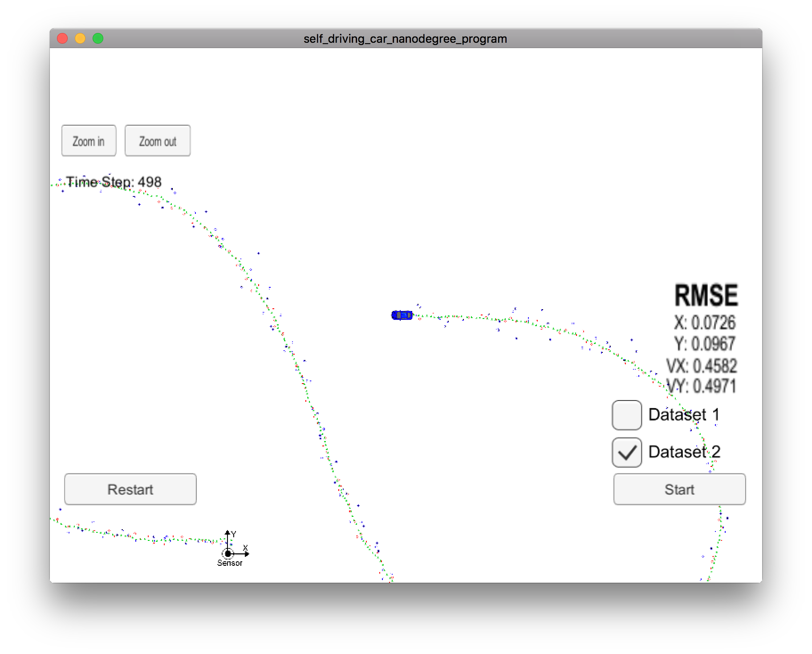
Task: Select the VY: 0.4971 RMSE value
Action: pyautogui.click(x=702, y=386)
